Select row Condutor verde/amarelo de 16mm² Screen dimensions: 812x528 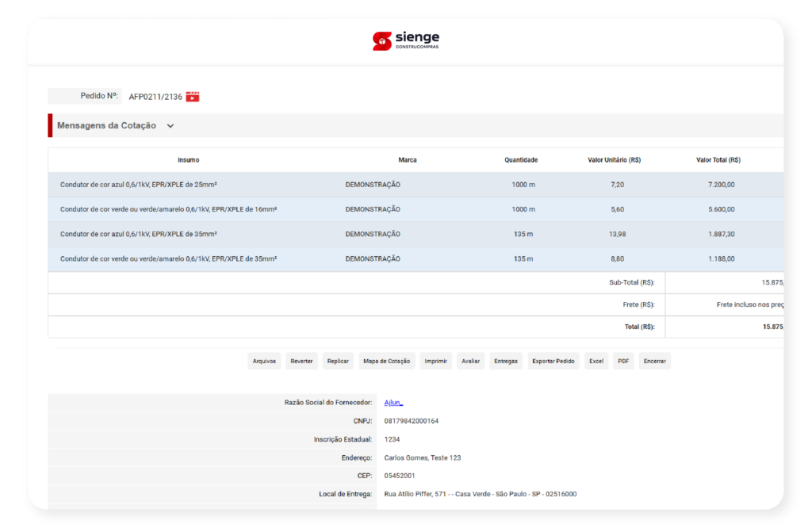416,209
